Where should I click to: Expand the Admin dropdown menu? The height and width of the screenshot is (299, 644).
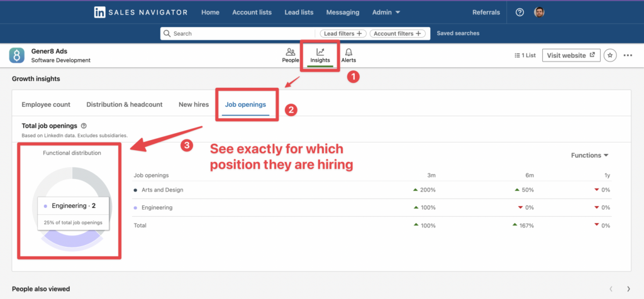click(386, 13)
